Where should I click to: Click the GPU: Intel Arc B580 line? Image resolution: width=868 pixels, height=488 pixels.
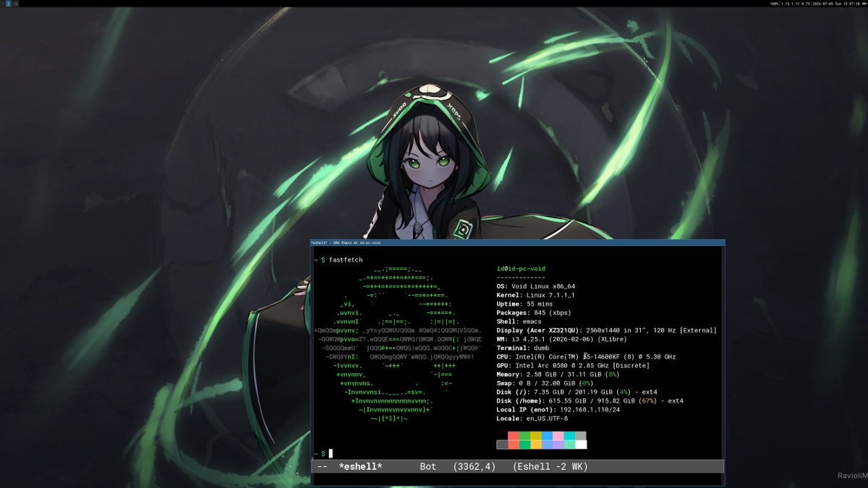[x=573, y=366]
